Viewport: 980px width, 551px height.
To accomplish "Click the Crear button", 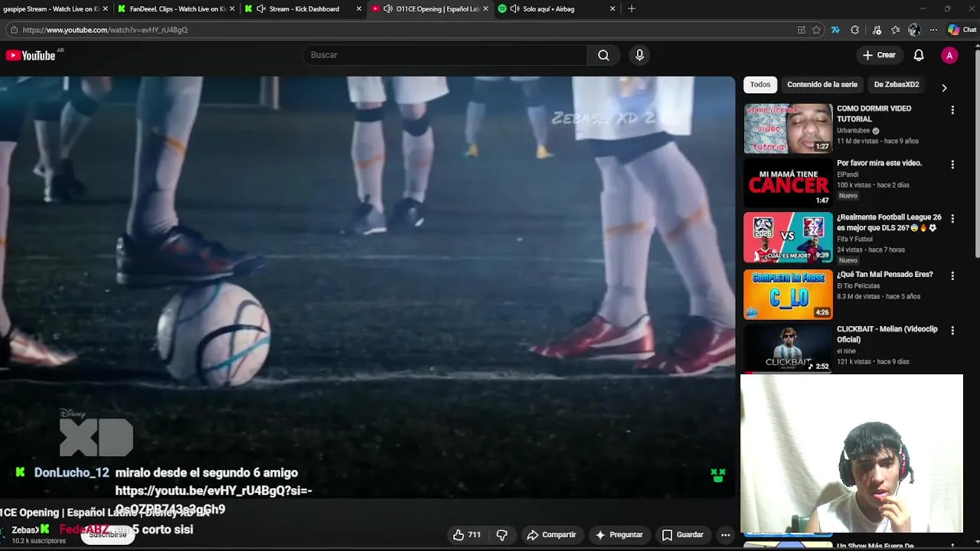I will 879,55.
